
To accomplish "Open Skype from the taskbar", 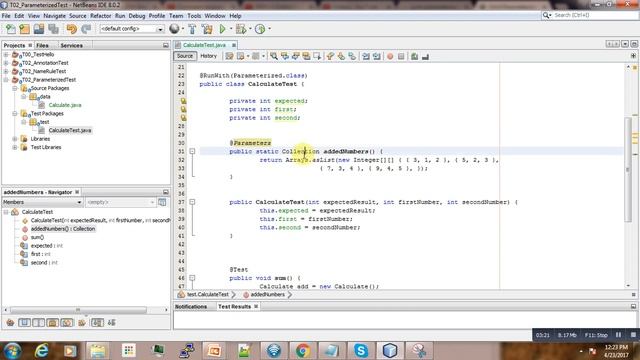I will (361, 350).
